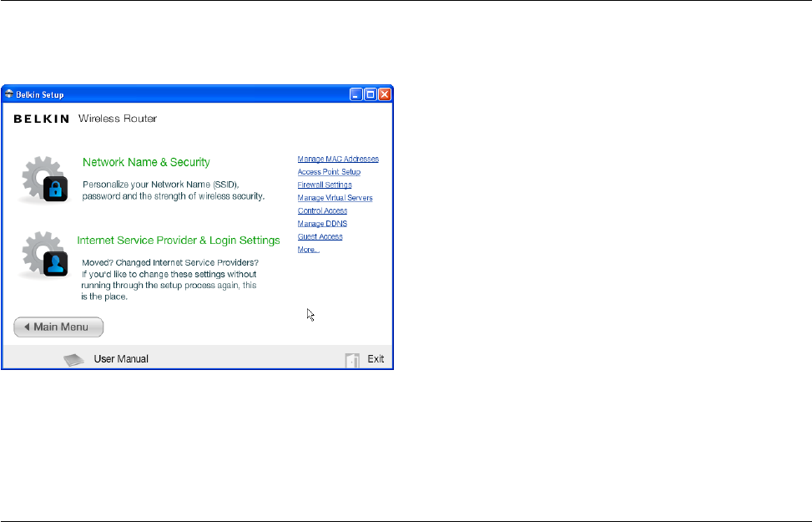Open Manage Virtual Servers link
The image size is (812, 522).
pos(335,197)
